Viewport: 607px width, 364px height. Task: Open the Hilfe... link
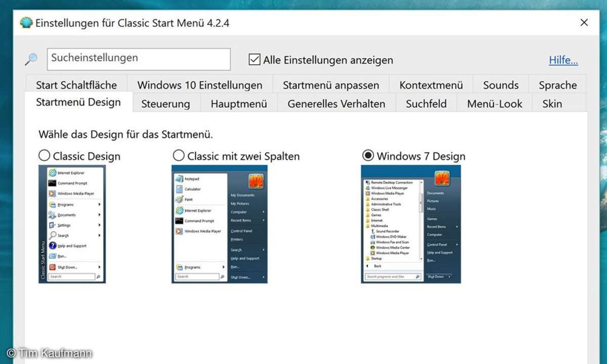563,60
